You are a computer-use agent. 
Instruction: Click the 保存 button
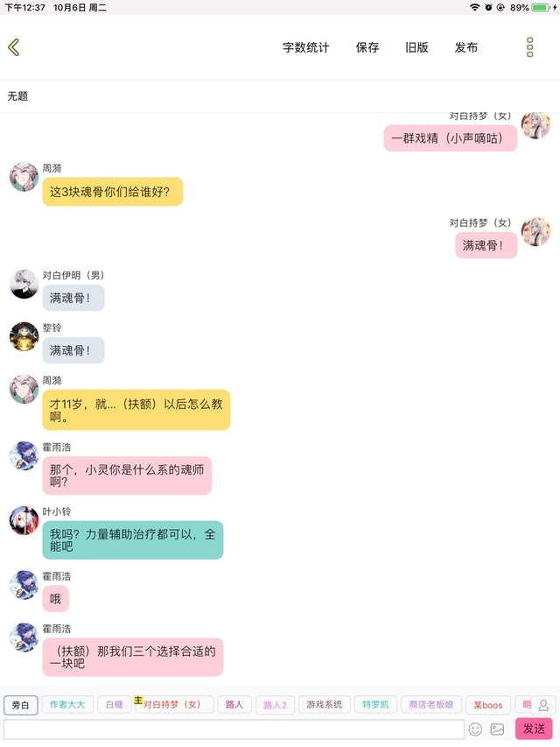(x=367, y=47)
